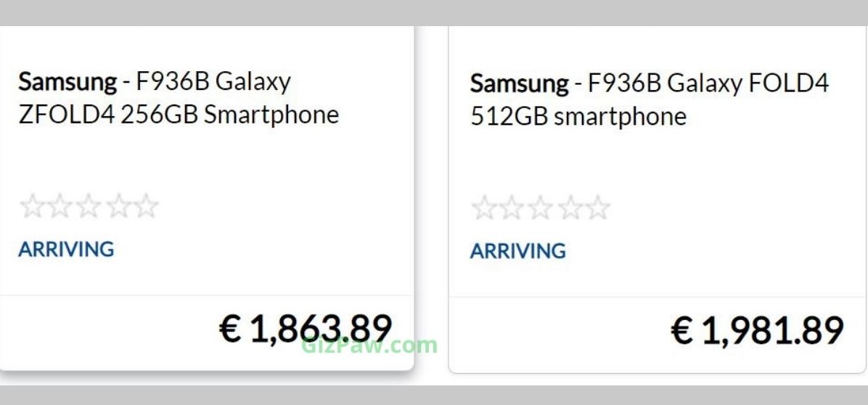
Task: Click fifth star of ZFOLD4 256GB rating
Action: [x=145, y=207]
